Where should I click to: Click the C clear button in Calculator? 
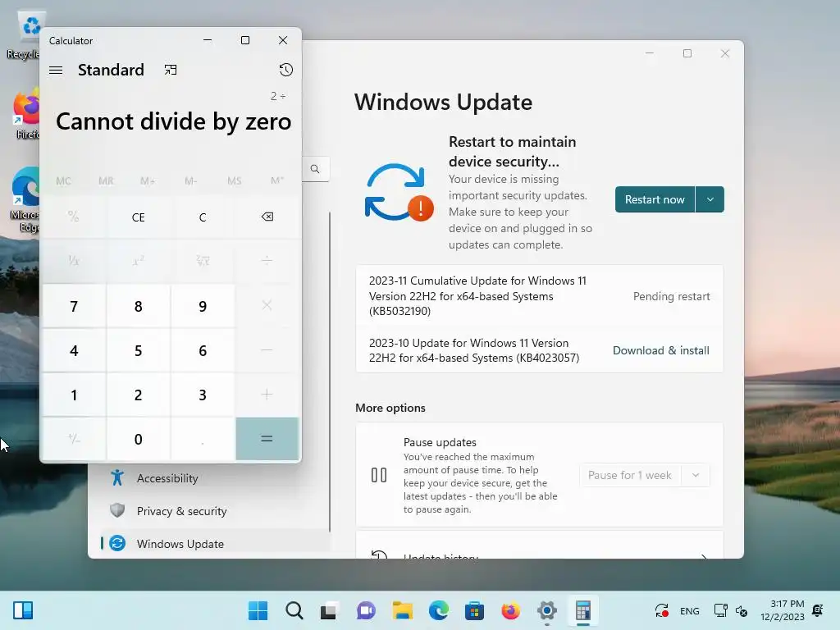click(203, 217)
